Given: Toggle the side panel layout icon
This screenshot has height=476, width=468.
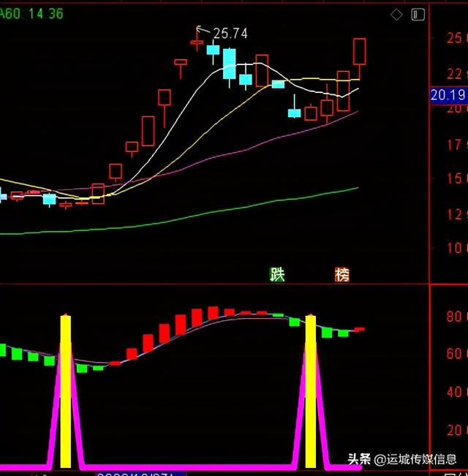Looking at the screenshot, I should [418, 15].
